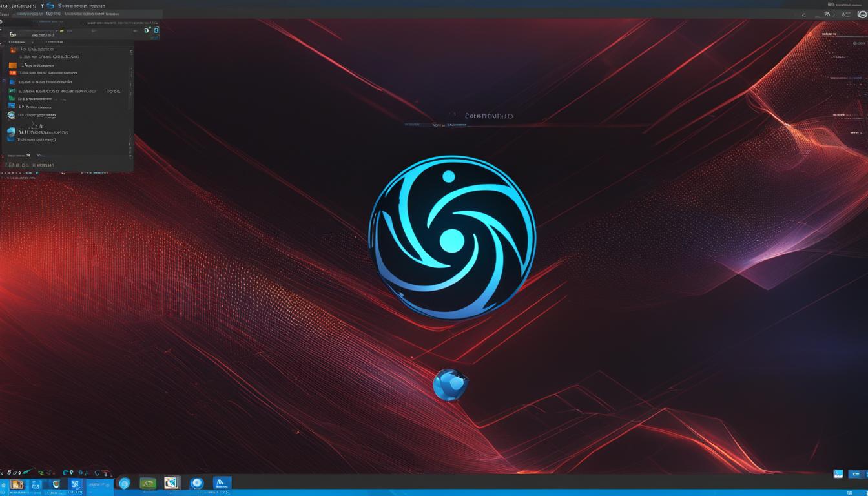This screenshot has width=868, height=496.
Task: Open the small blue sphere icon below the logo
Action: coord(450,385)
